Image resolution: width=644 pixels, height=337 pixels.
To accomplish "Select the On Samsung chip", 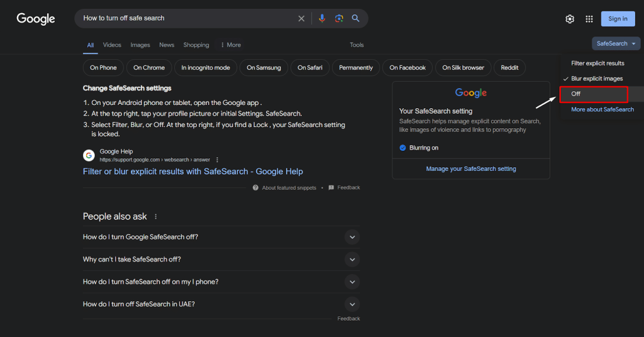I will tap(264, 68).
